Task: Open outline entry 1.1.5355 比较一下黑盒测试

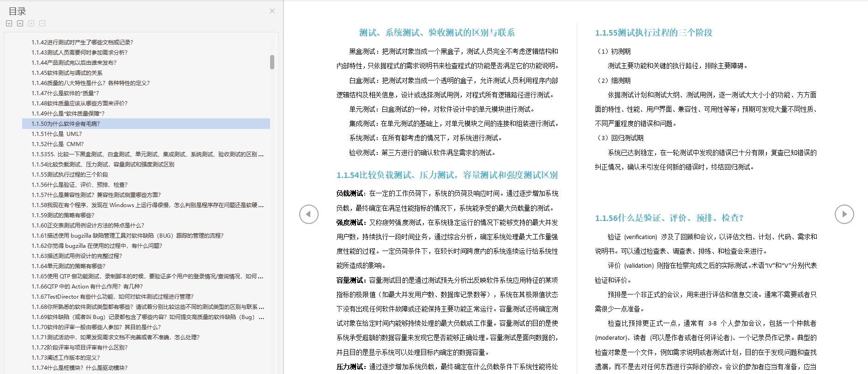Action: [148, 154]
